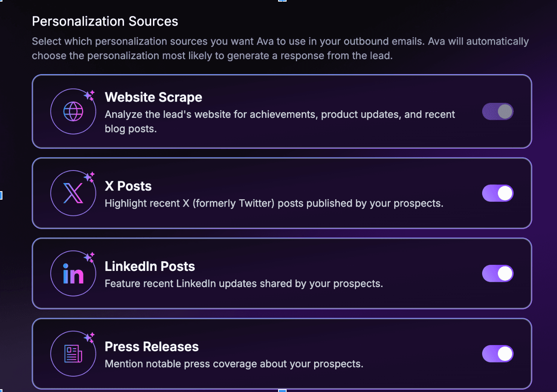The image size is (557, 392).
Task: Click the X Posts title text
Action: 128,186
